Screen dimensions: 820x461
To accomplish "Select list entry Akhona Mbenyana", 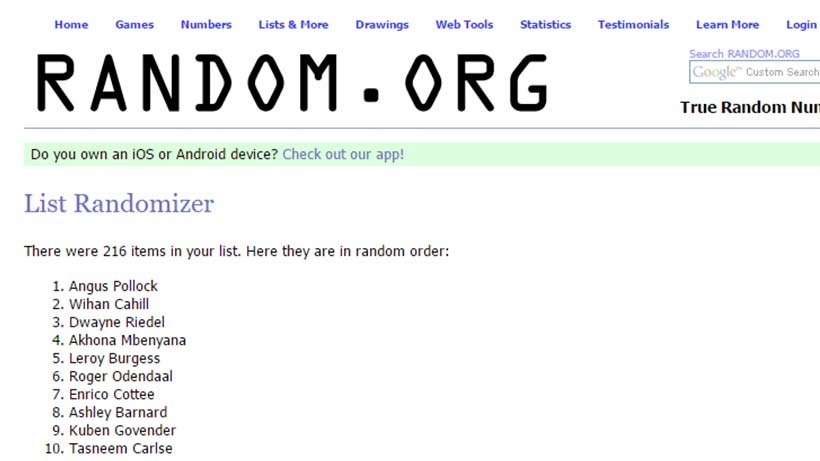I will (127, 340).
